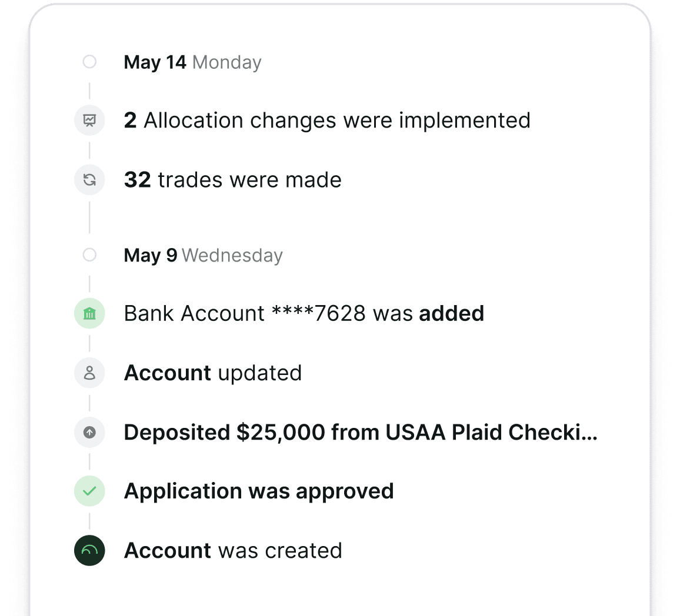Open the Application was approved entry

point(259,491)
